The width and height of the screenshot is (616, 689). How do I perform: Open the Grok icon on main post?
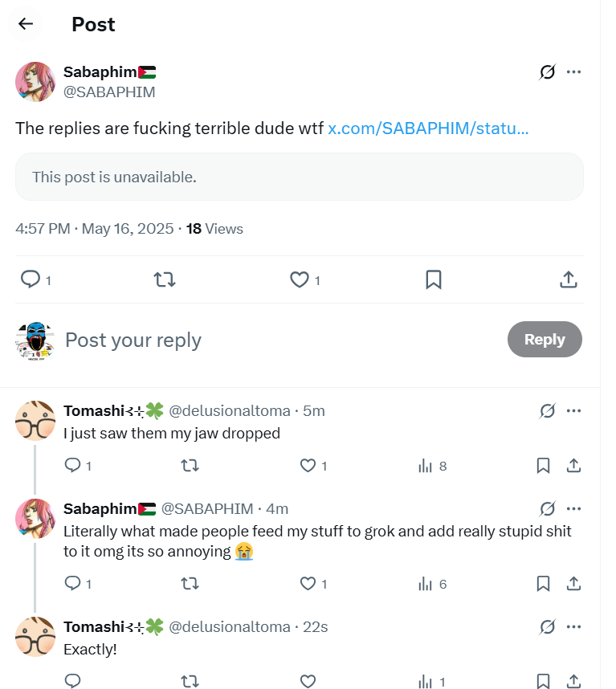point(547,72)
